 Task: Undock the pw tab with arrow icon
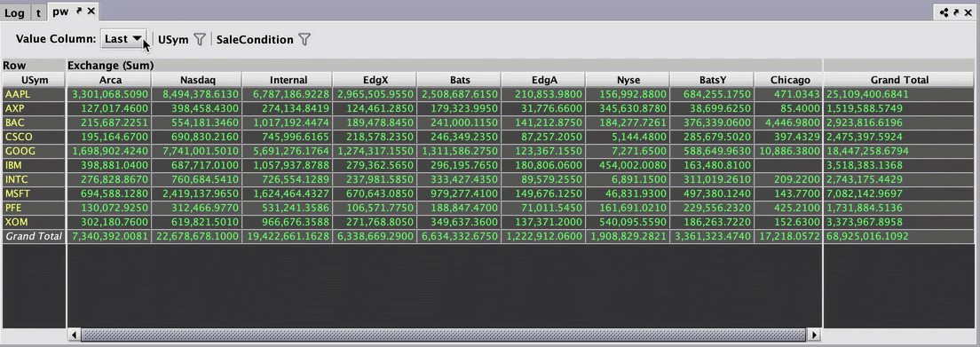79,11
